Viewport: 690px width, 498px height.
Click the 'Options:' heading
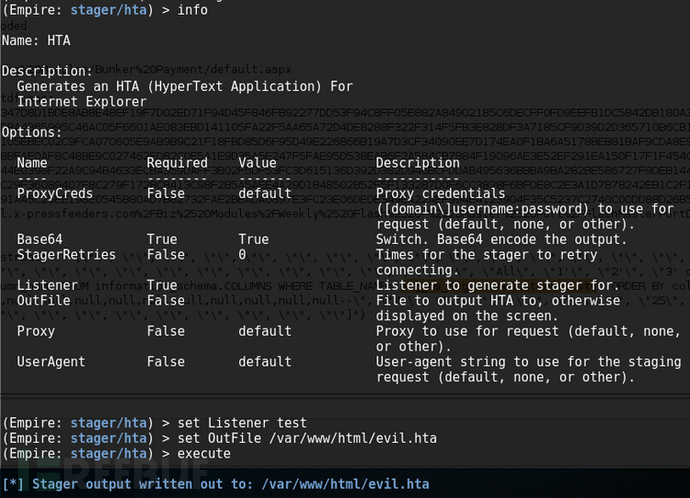32,132
